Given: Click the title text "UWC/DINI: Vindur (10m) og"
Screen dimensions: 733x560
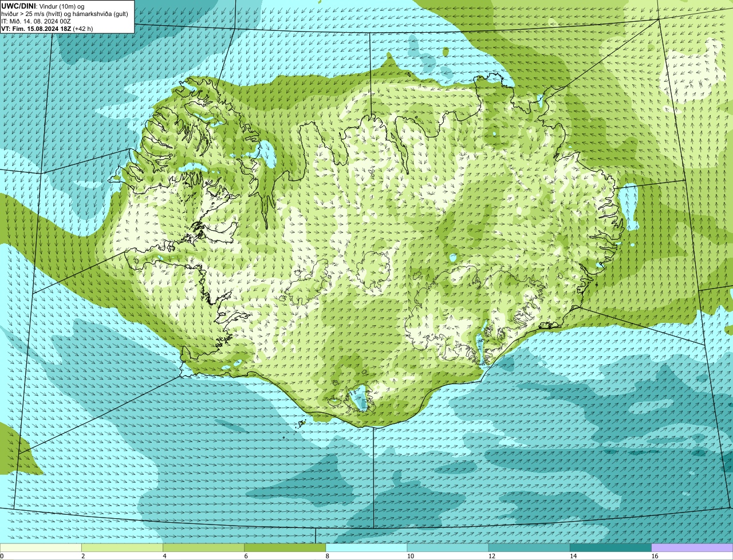Looking at the screenshot, I should (44, 6).
